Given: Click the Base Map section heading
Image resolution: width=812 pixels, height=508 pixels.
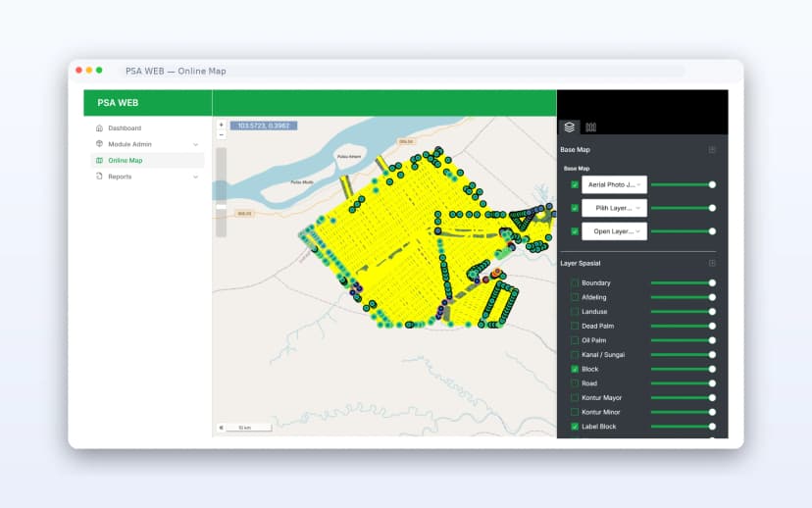Looking at the screenshot, I should tap(575, 150).
